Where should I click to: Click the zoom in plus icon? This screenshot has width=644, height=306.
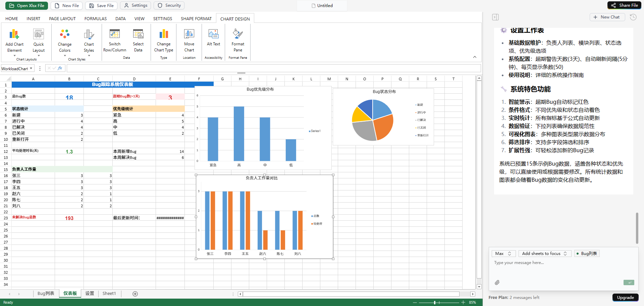(x=463, y=303)
